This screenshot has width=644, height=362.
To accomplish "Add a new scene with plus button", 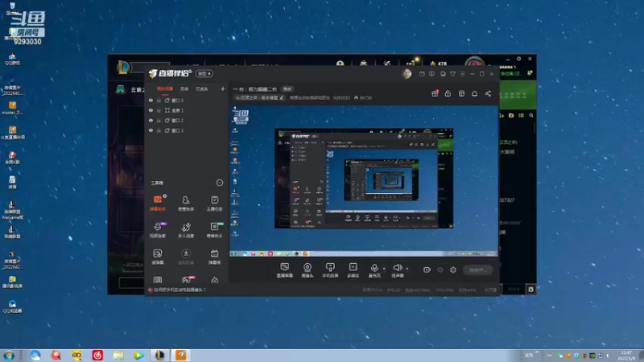I will (223, 88).
